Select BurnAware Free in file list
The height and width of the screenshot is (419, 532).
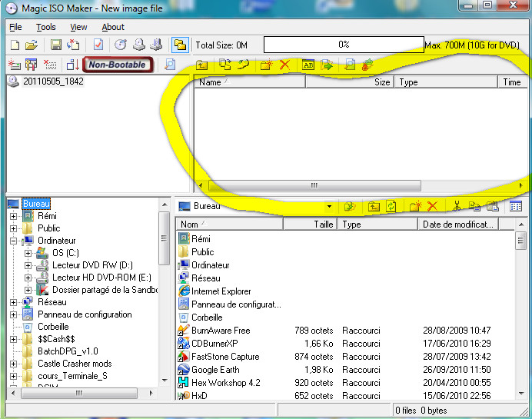pyautogui.click(x=334, y=331)
